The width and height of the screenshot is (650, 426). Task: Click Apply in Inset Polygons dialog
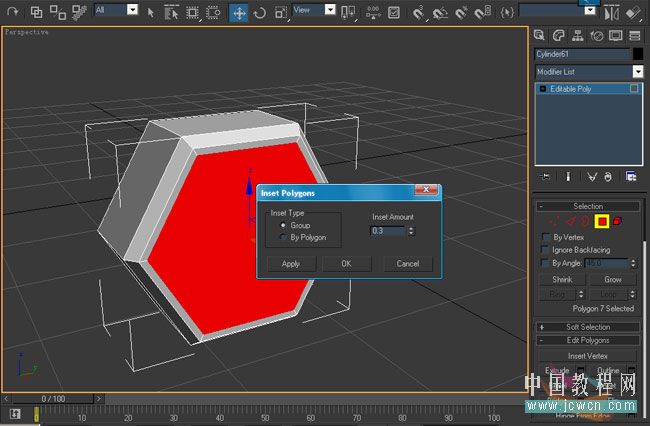point(291,264)
